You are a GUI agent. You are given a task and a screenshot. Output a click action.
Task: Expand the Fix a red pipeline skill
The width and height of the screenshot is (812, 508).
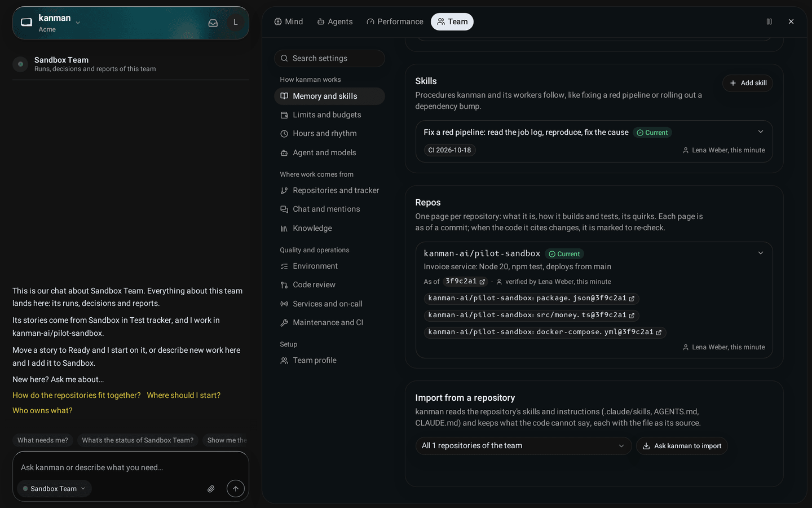coord(760,132)
